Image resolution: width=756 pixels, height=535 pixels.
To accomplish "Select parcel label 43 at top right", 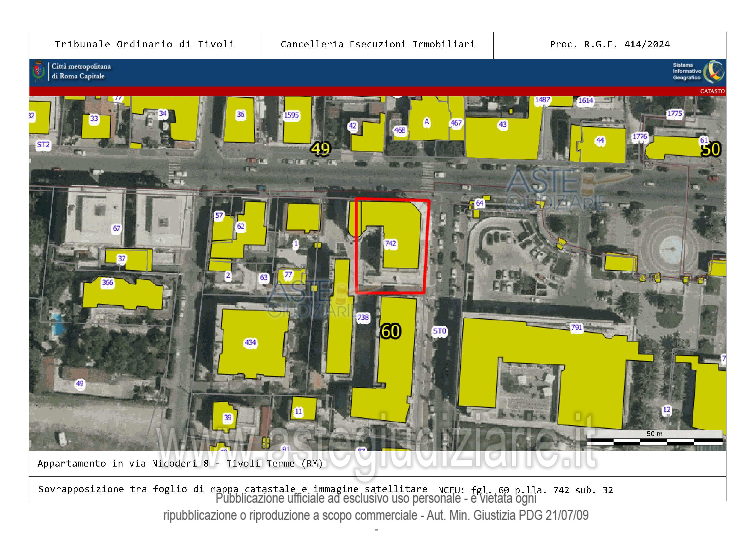I will [503, 125].
